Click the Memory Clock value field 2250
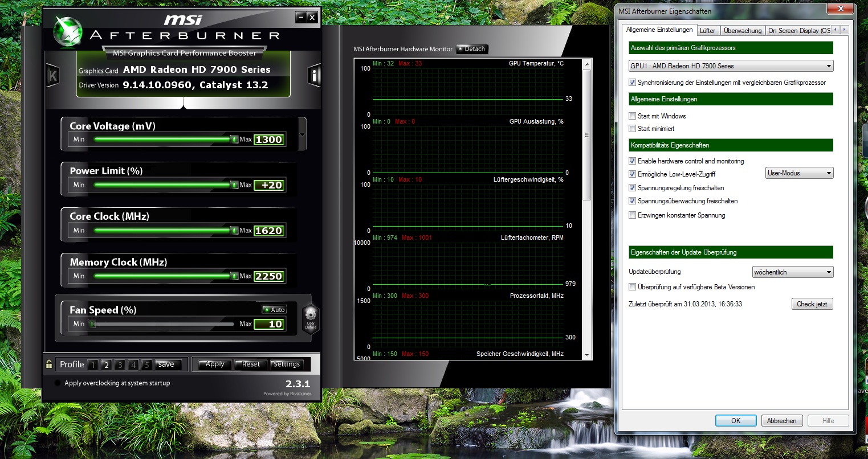This screenshot has height=459, width=868. point(269,276)
